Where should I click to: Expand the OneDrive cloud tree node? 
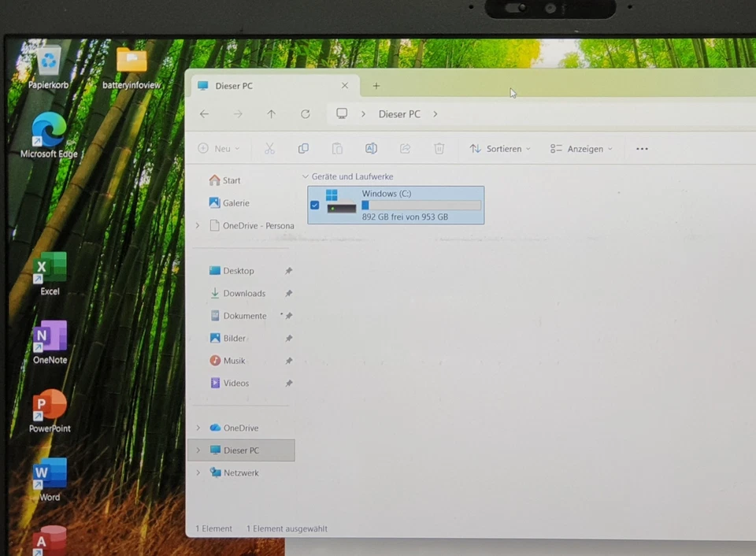(198, 428)
